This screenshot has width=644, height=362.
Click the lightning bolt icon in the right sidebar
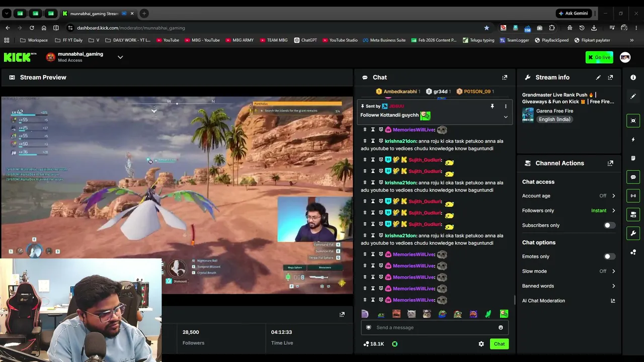[x=633, y=139]
